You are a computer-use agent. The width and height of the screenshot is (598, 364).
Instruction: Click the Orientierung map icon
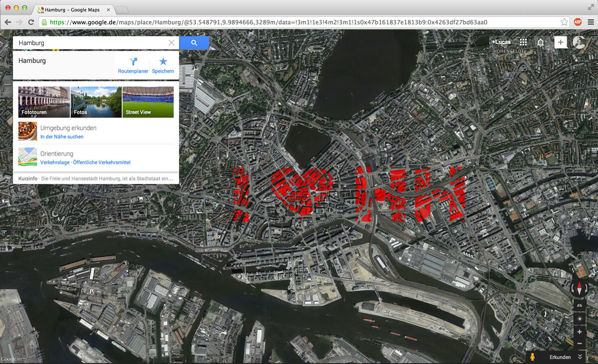(x=28, y=157)
